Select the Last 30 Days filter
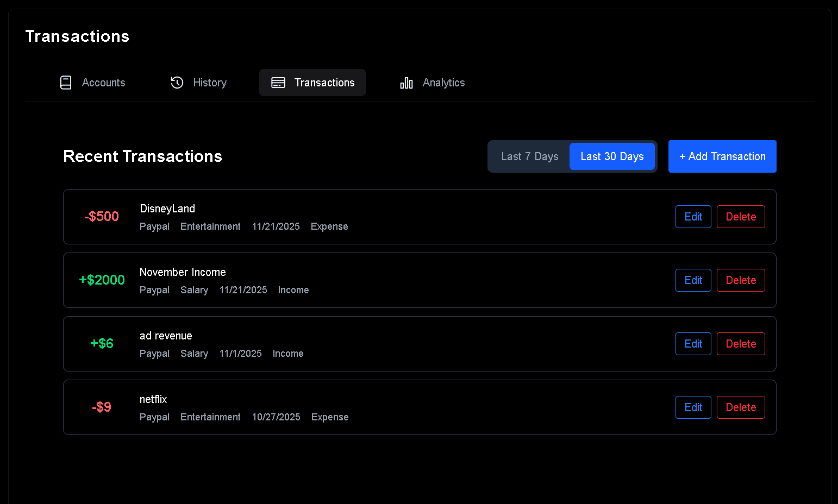Screen dimensions: 838x504 click(x=612, y=156)
